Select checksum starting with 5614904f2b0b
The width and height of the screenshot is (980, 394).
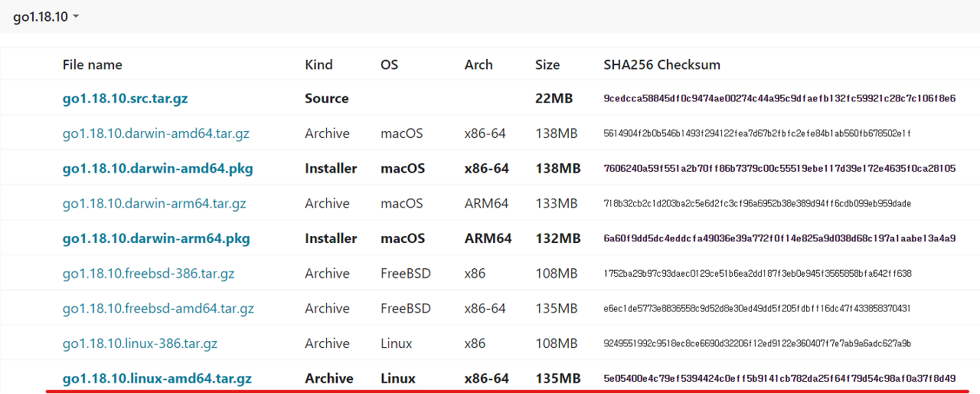(757, 133)
